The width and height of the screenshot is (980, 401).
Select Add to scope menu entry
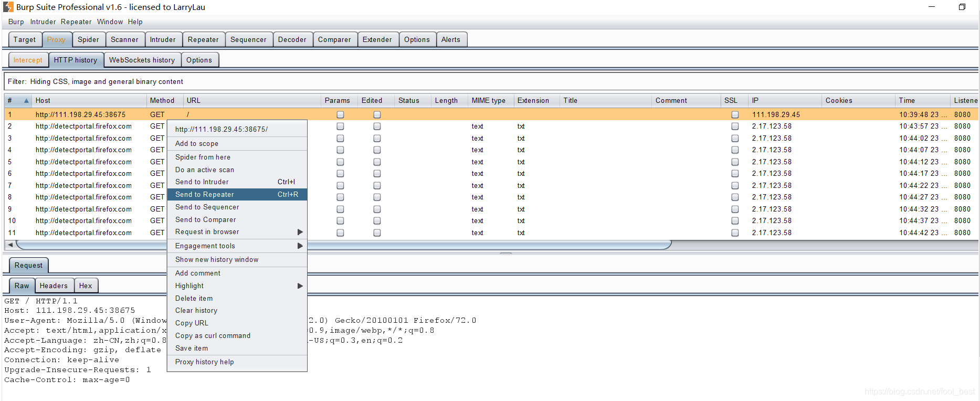coord(237,144)
